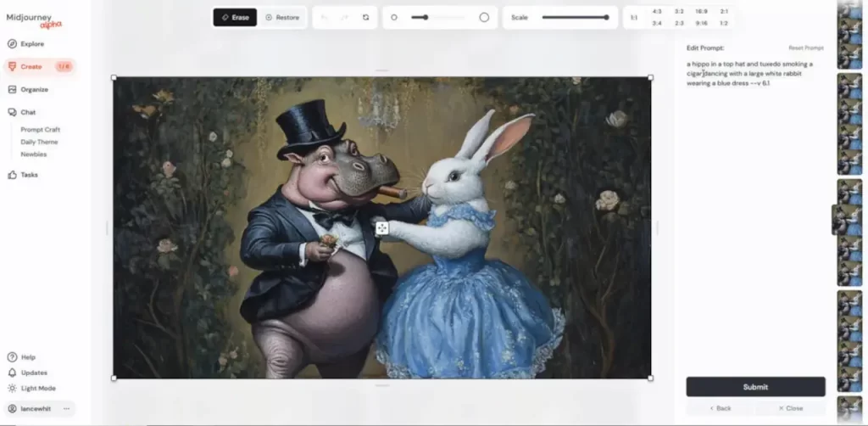Click the small brush size circle icon

click(x=394, y=17)
